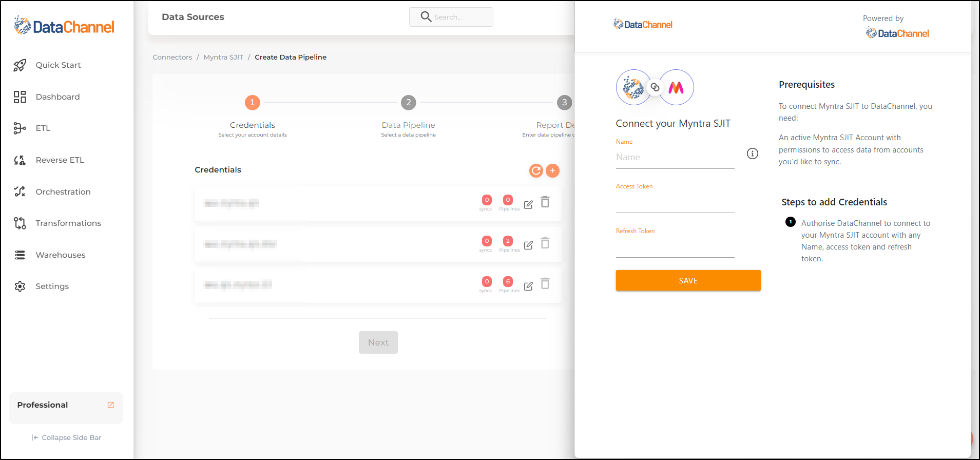Open Settings in the sidebar

tap(52, 286)
